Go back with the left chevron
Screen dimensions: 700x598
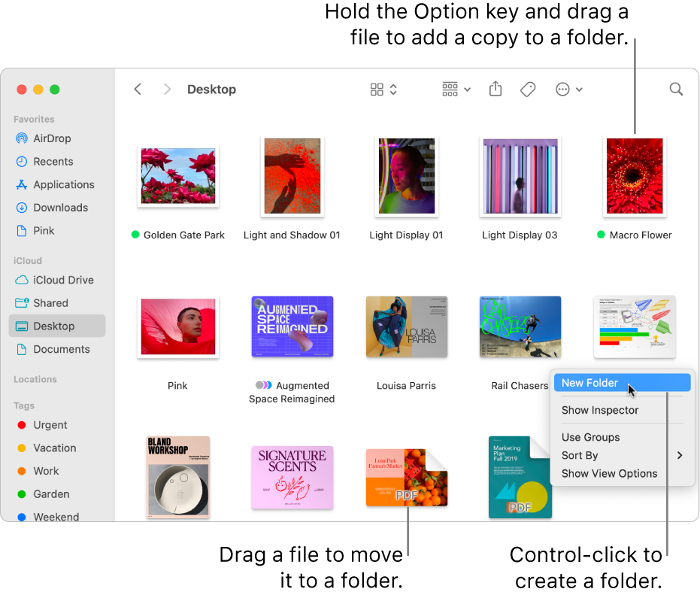click(138, 90)
